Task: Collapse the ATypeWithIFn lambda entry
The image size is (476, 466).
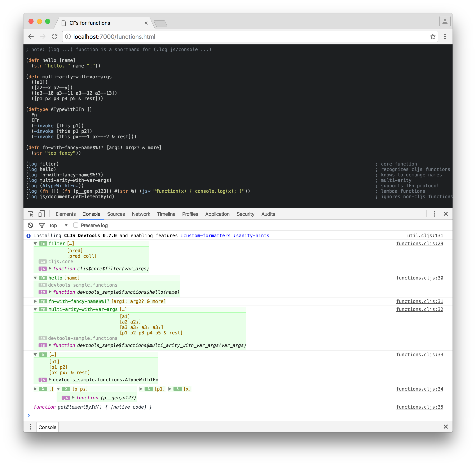Action: pyautogui.click(x=35, y=354)
